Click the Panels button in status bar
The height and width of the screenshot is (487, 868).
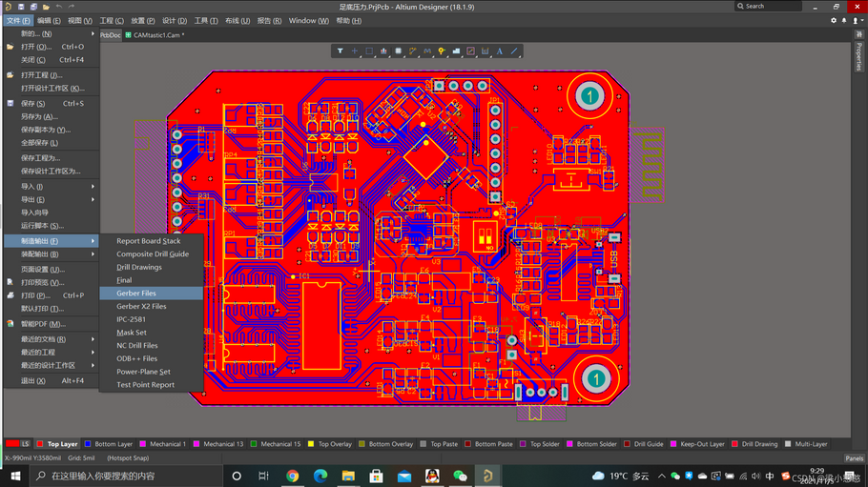853,458
